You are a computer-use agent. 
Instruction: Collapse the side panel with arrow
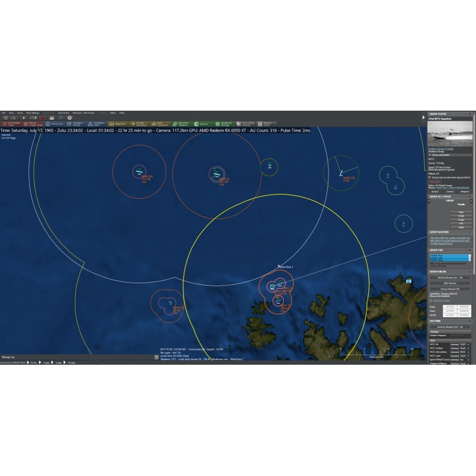[x=423, y=117]
